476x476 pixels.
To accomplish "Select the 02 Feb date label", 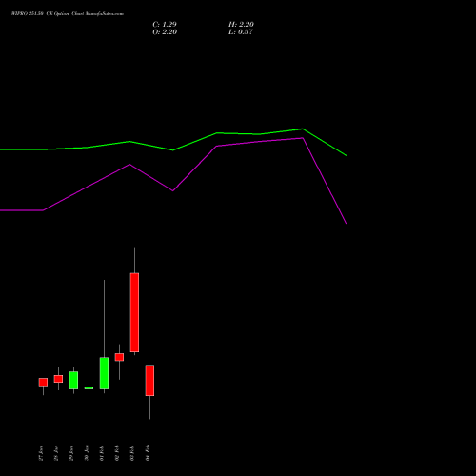I will (x=117, y=453).
